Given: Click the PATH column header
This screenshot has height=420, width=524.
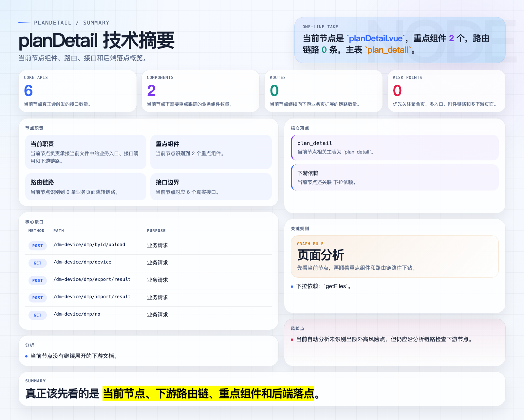Looking at the screenshot, I should (x=59, y=231).
